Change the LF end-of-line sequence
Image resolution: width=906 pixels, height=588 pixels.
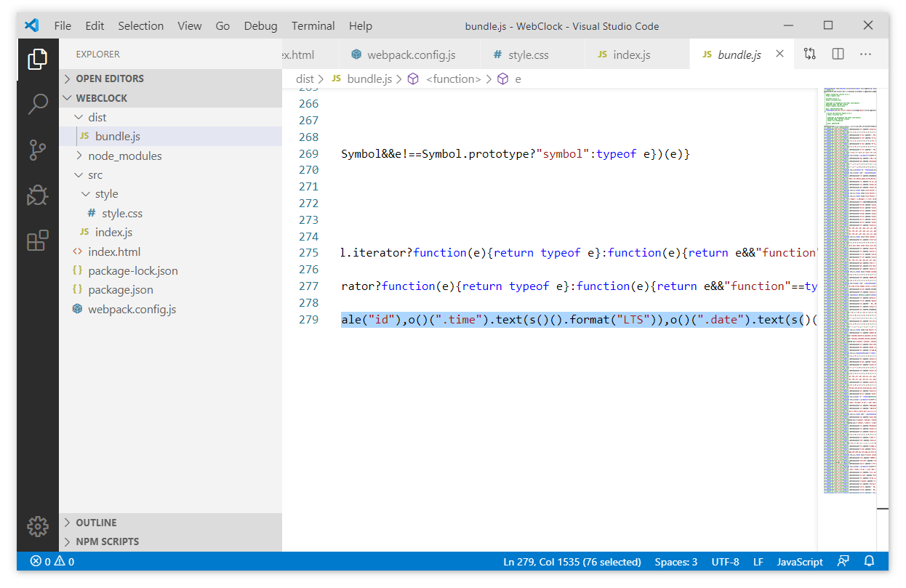[x=758, y=562]
